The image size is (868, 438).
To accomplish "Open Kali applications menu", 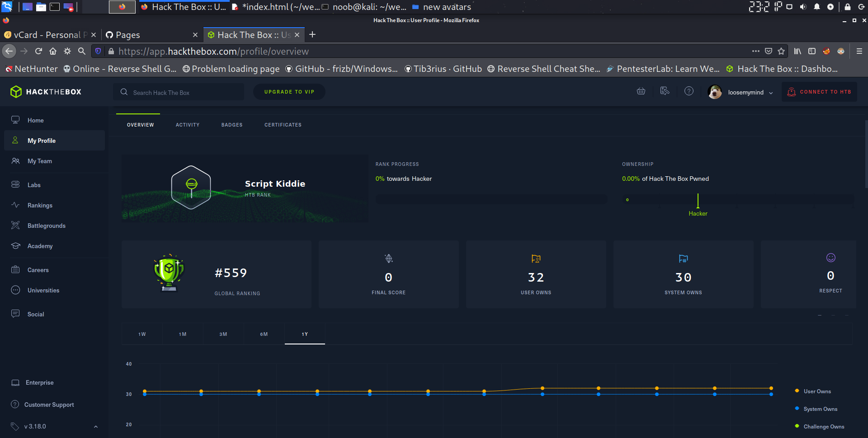I will coord(7,7).
